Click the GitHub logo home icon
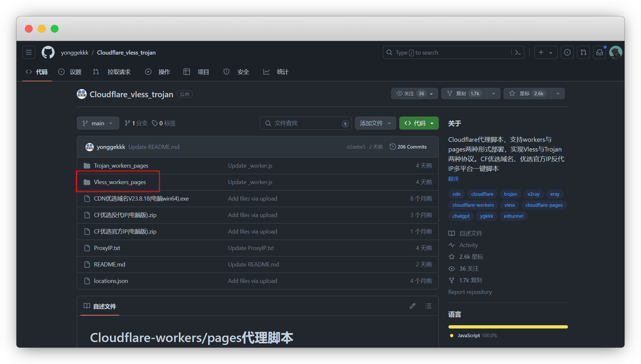Image resolution: width=641 pixels, height=364 pixels. click(48, 52)
